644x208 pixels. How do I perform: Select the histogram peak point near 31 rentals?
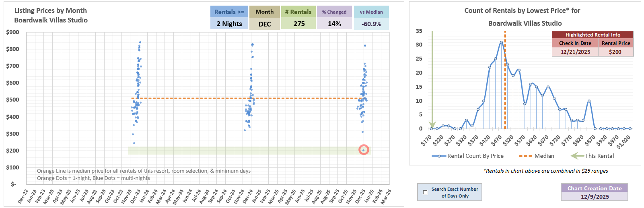click(x=501, y=42)
